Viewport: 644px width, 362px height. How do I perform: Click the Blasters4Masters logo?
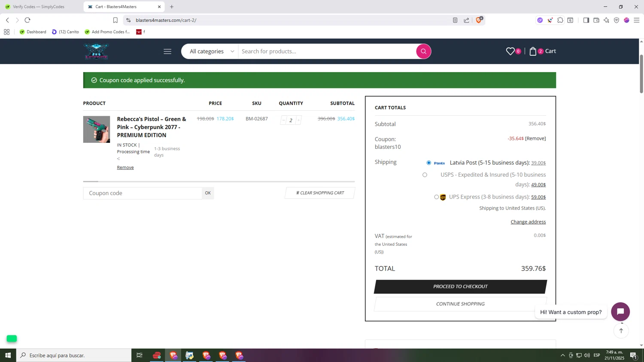pos(96,51)
